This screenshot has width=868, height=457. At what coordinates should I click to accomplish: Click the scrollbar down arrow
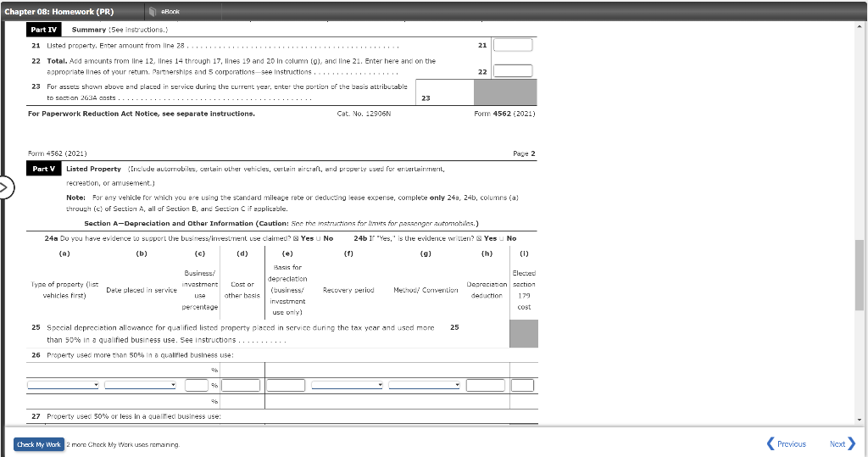(x=860, y=420)
